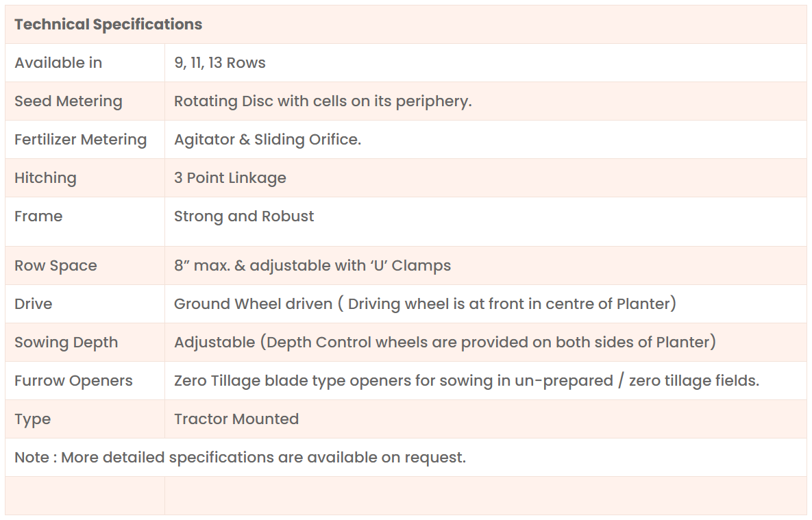The image size is (812, 520).
Task: Select the Sowing Depth label
Action: (66, 343)
